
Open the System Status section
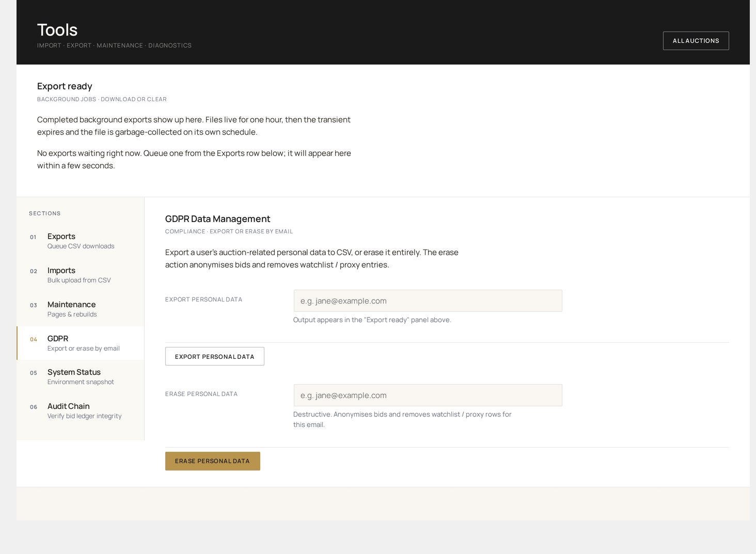(81, 377)
